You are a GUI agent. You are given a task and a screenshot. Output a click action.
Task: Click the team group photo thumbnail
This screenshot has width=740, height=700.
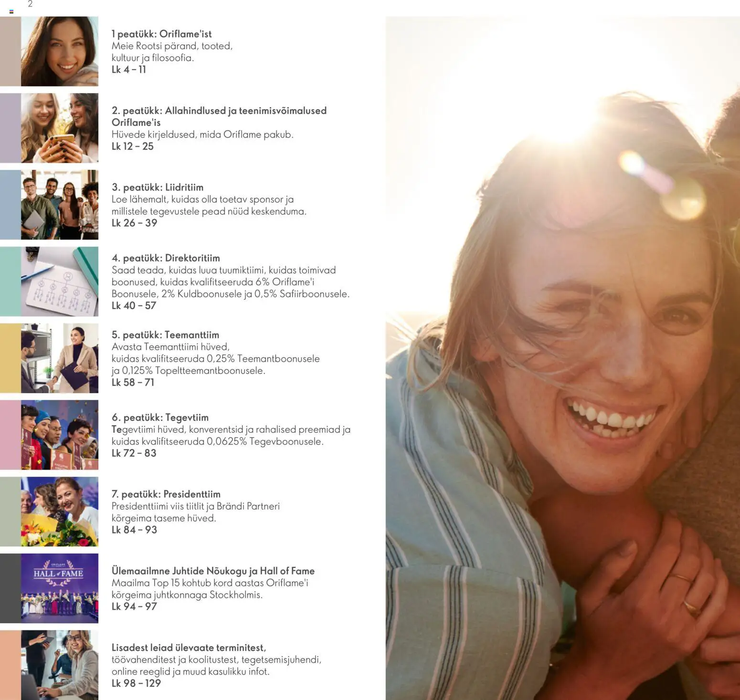pos(60,205)
